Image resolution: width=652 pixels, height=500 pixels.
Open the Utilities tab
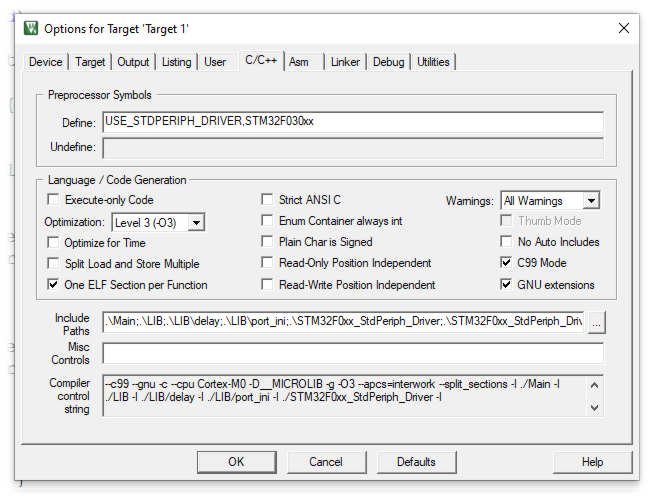click(x=433, y=62)
